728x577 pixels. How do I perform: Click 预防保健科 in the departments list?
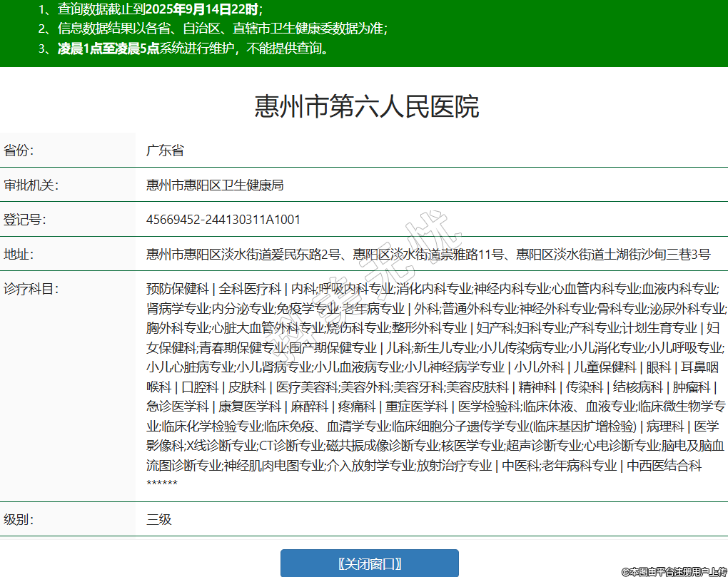[176, 289]
